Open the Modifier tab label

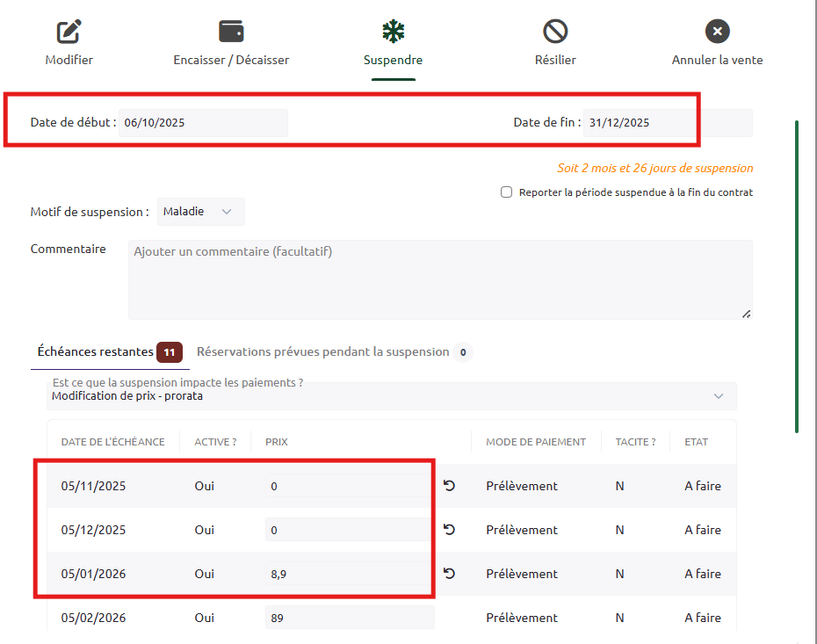pyautogui.click(x=69, y=60)
